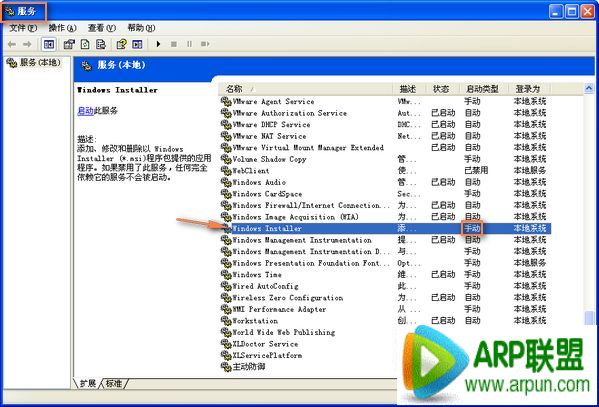Click 本地服务 login of WebClient row
599x407 pixels.
tap(529, 171)
